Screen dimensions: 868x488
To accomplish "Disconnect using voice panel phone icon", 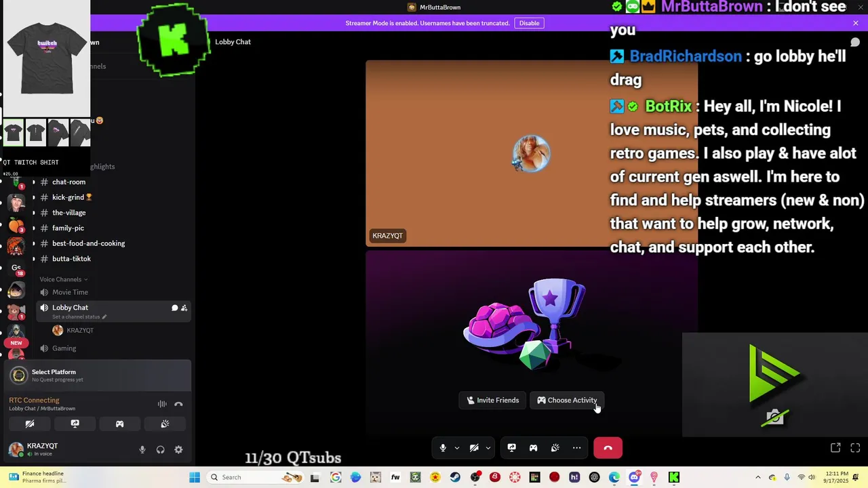I will (178, 404).
